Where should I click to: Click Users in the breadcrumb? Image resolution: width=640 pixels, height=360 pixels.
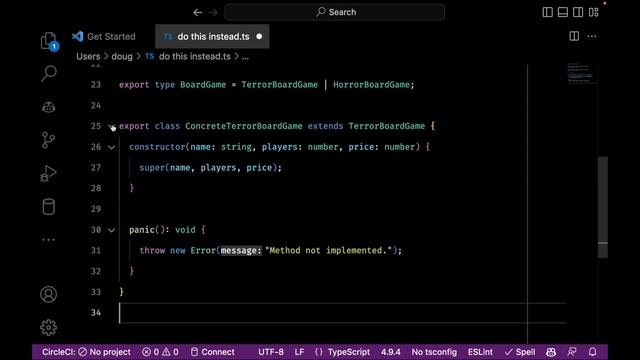(x=88, y=56)
